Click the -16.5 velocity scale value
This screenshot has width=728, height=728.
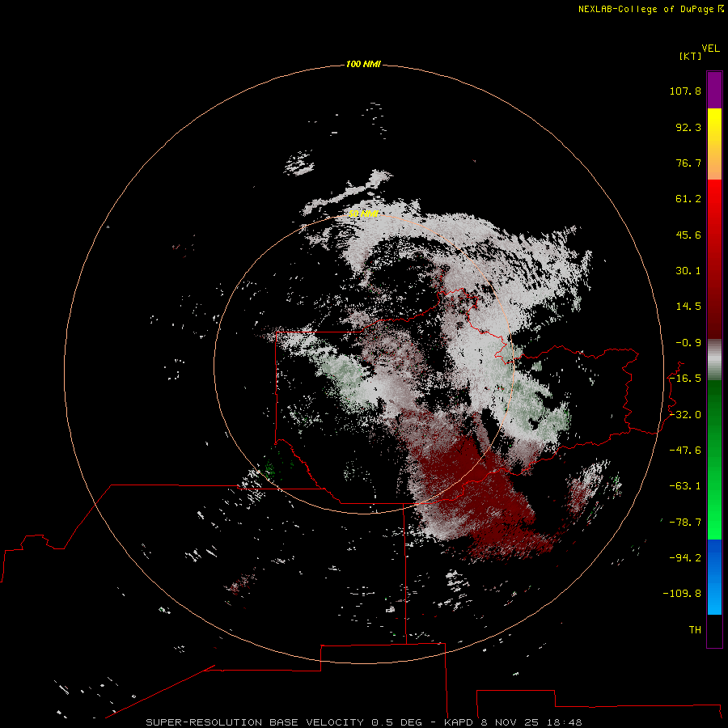685,379
